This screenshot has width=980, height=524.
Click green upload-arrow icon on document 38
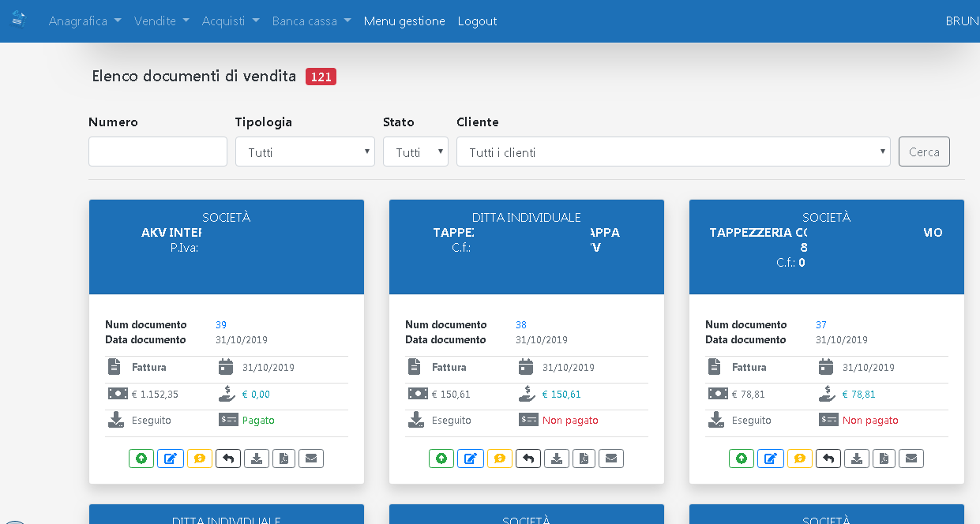[441, 458]
